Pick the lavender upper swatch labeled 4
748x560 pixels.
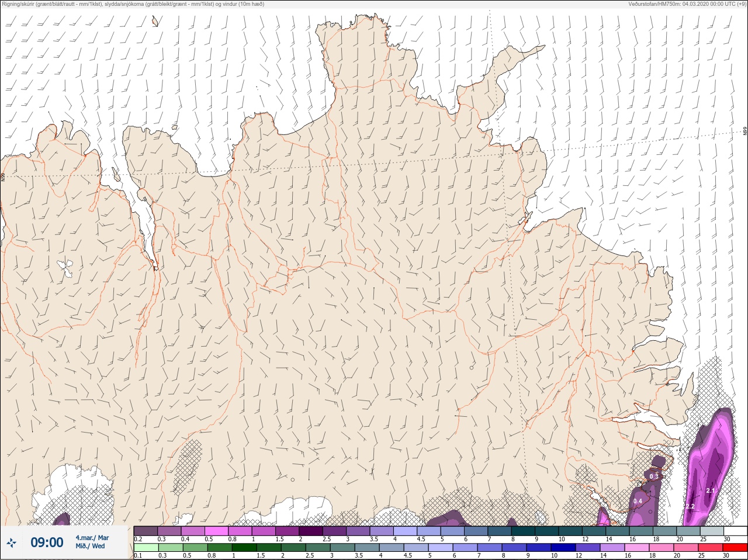tap(405, 531)
